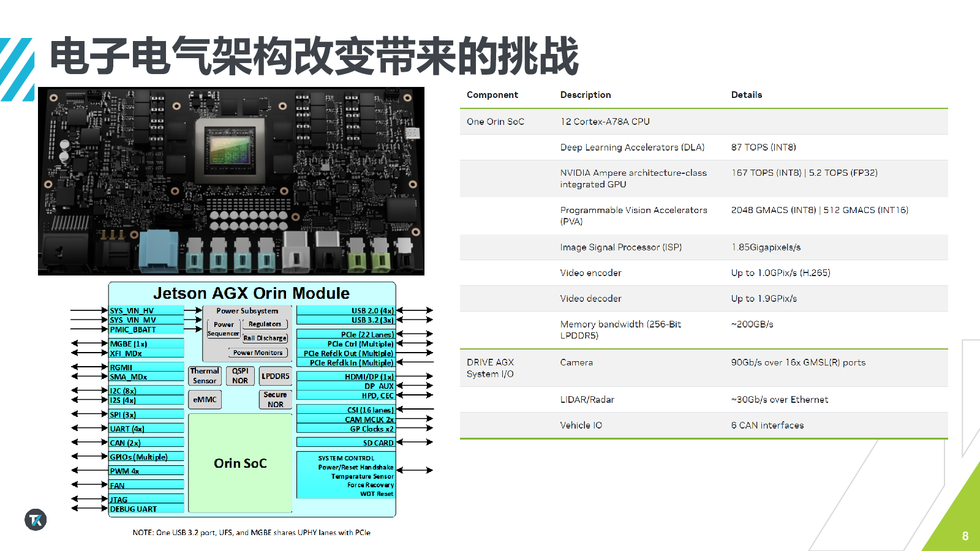Click the SYS_VIN_HV signal label
This screenshot has height=551, width=980.
[x=132, y=311]
